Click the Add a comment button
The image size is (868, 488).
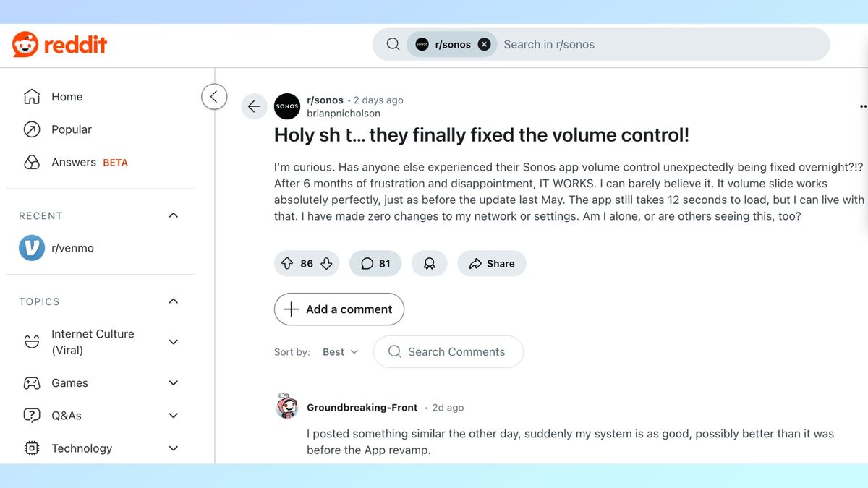tap(339, 309)
